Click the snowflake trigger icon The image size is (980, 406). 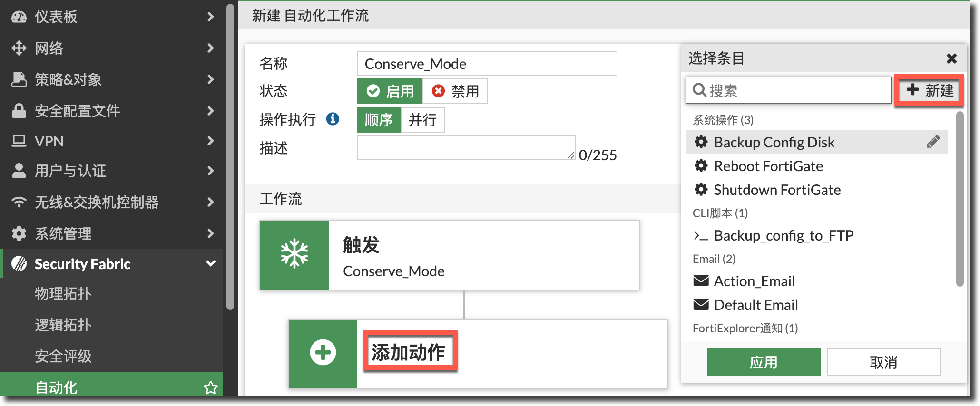(x=294, y=254)
